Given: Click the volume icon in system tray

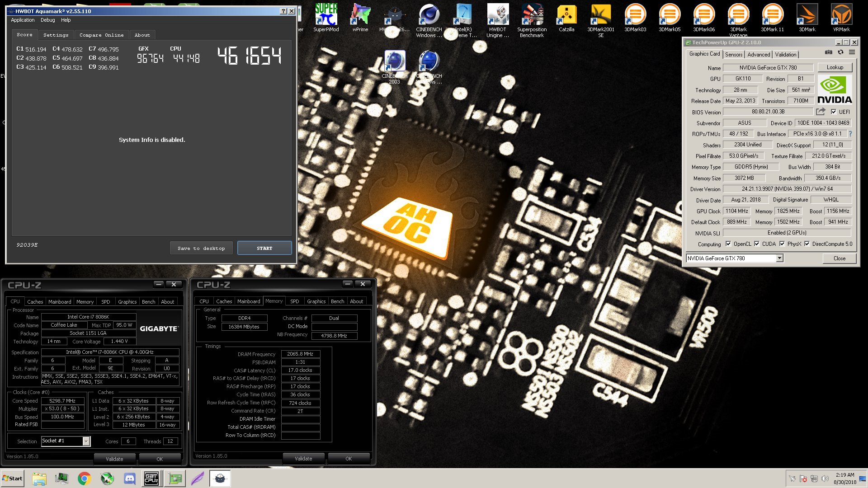Looking at the screenshot, I should 825,479.
